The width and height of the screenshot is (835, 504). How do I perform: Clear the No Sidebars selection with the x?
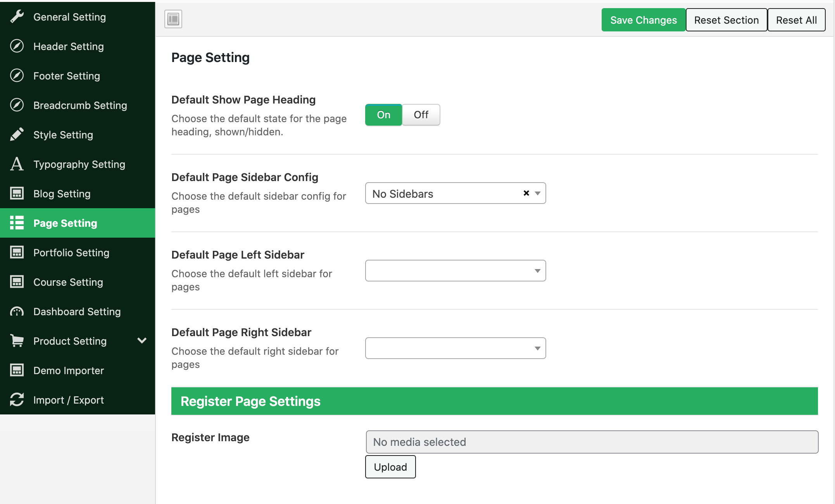tap(526, 193)
